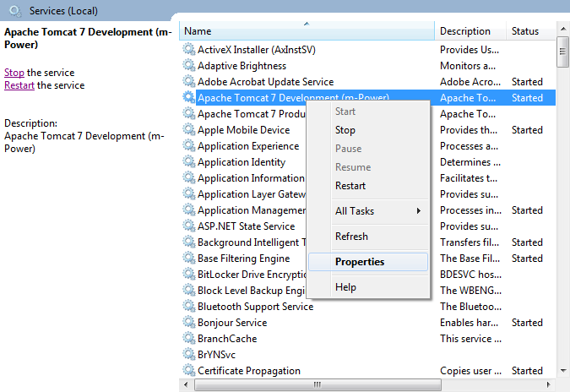570x392 pixels.
Task: Click the BitLocker Drive Encryption gear icon
Action: [x=188, y=274]
